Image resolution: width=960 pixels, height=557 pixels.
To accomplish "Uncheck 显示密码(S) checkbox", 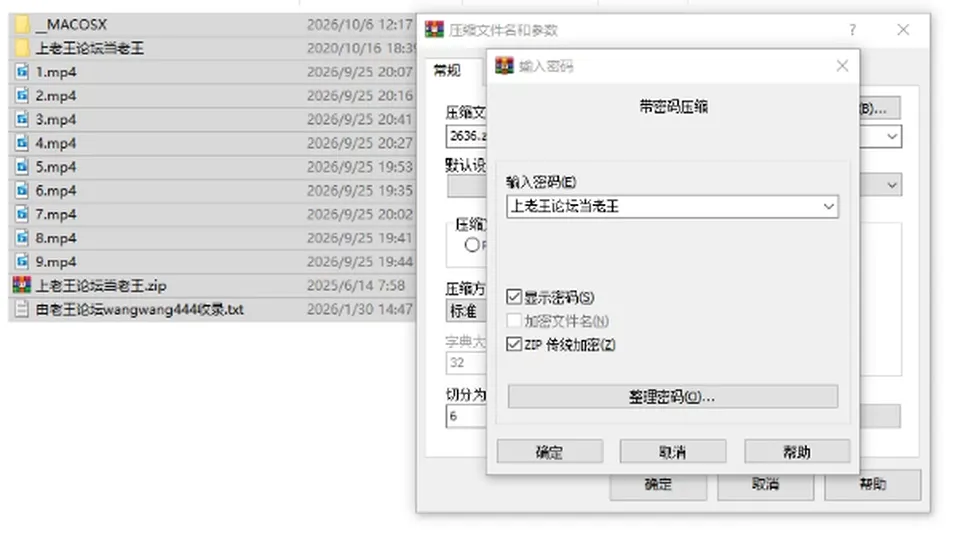I will click(514, 297).
